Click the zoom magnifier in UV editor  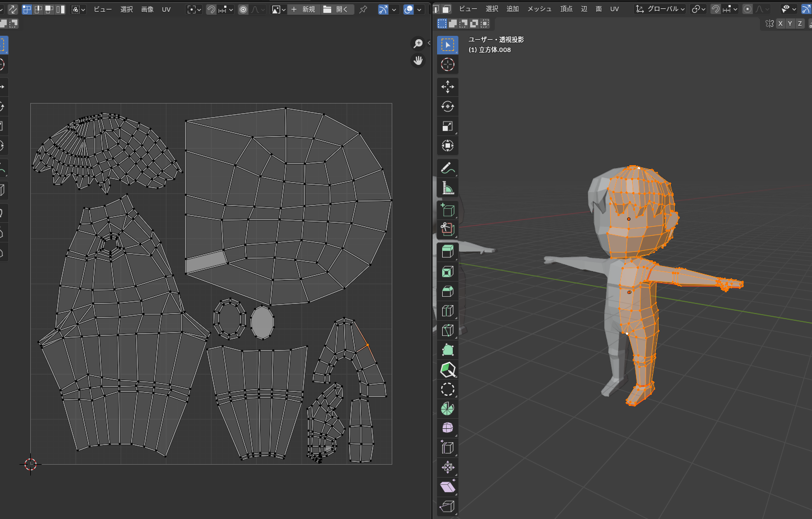(418, 44)
